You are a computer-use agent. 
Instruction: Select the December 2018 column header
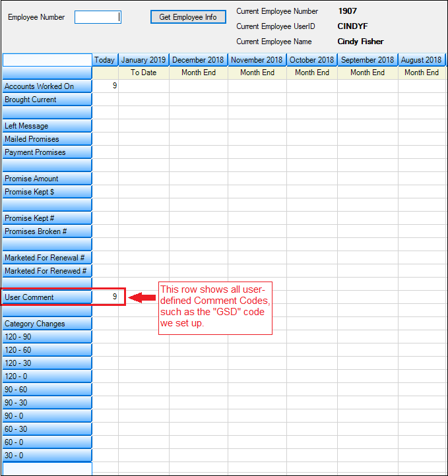199,60
